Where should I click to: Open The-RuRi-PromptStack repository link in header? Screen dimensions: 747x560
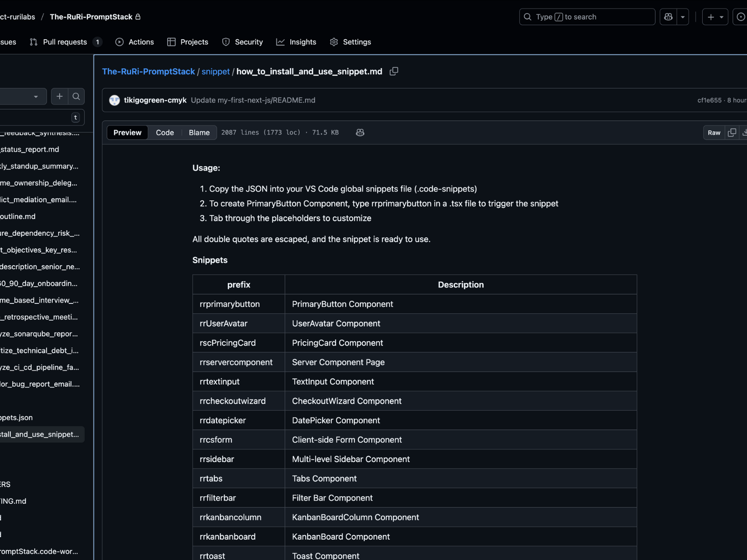[91, 17]
